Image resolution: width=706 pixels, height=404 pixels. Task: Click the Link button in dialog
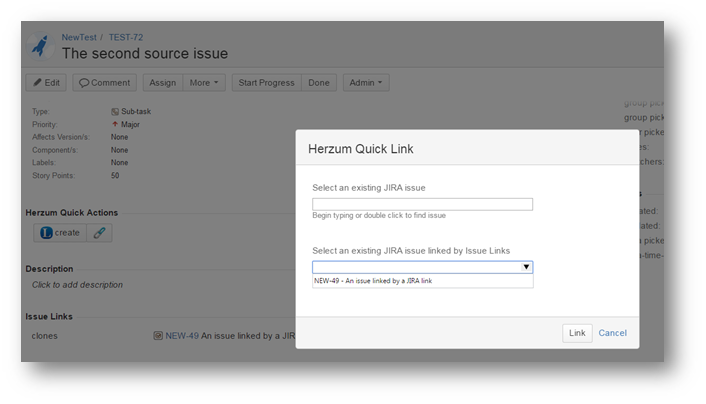(x=577, y=333)
